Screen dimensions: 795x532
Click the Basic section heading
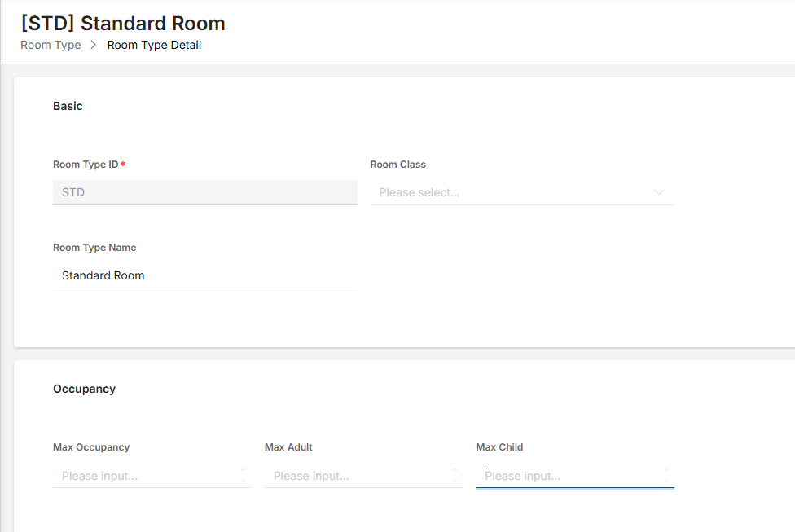[68, 106]
